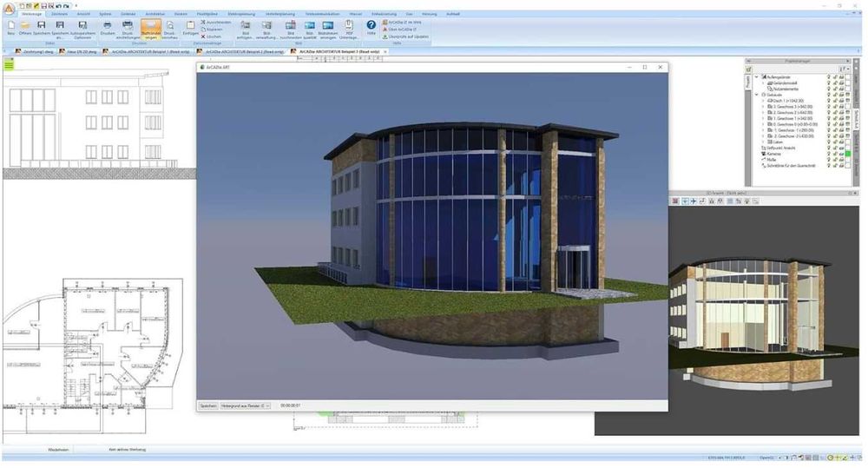Image resolution: width=868 pixels, height=468 pixels.
Task: Expand the 2. Geschoss 2 tree node
Action: pyautogui.click(x=763, y=112)
